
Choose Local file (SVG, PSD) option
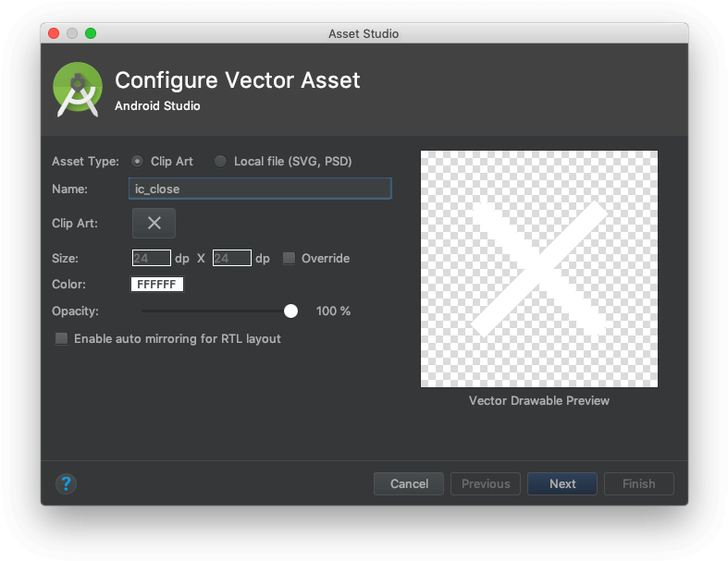220,161
